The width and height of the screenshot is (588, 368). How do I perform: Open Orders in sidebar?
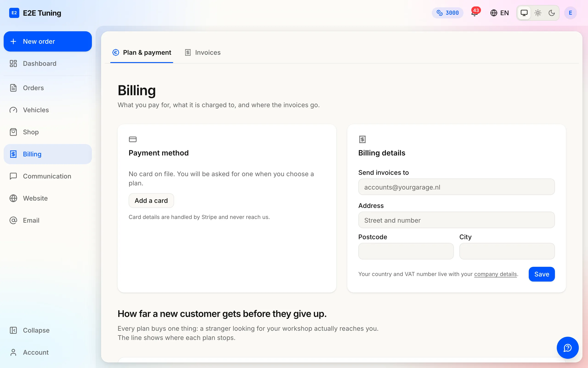click(x=48, y=88)
